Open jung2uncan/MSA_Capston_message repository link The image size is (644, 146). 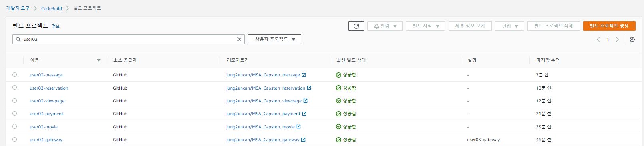(263, 75)
